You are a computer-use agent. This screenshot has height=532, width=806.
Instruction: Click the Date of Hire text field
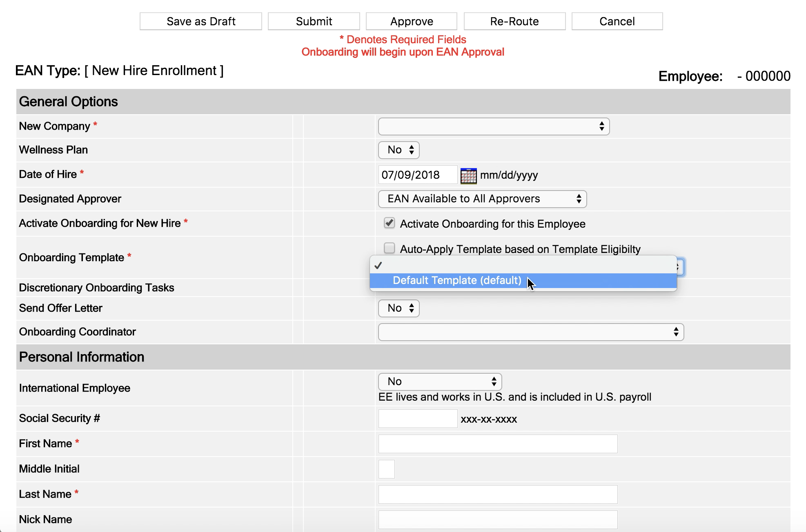coord(417,175)
